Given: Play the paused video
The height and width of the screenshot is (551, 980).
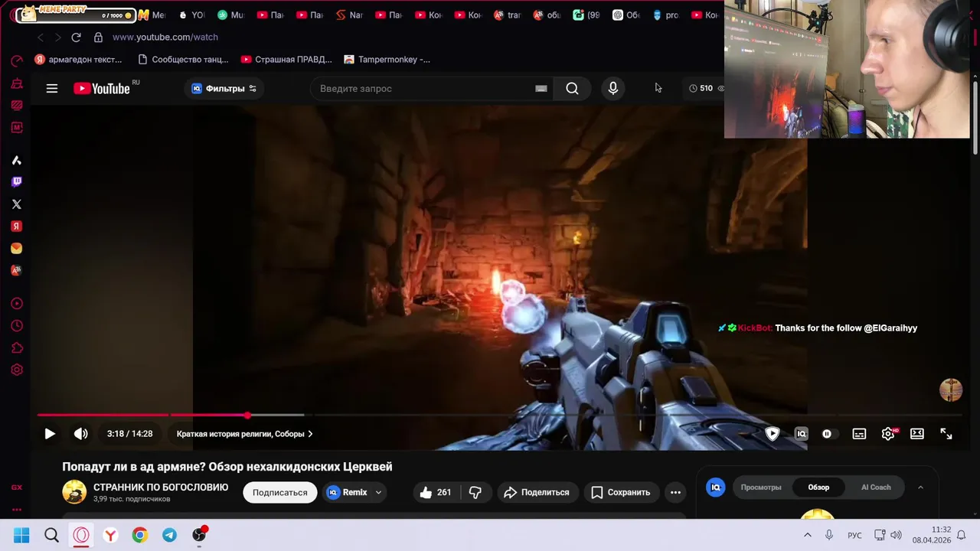Looking at the screenshot, I should pyautogui.click(x=50, y=434).
